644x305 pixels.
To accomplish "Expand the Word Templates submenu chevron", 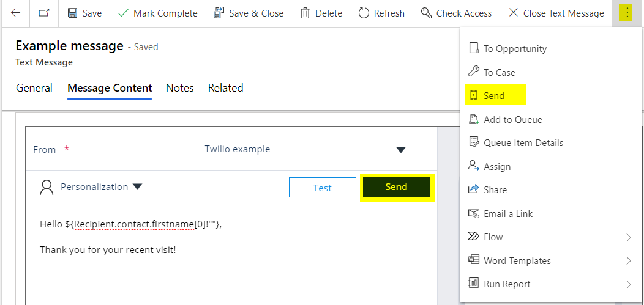I will coord(629,260).
